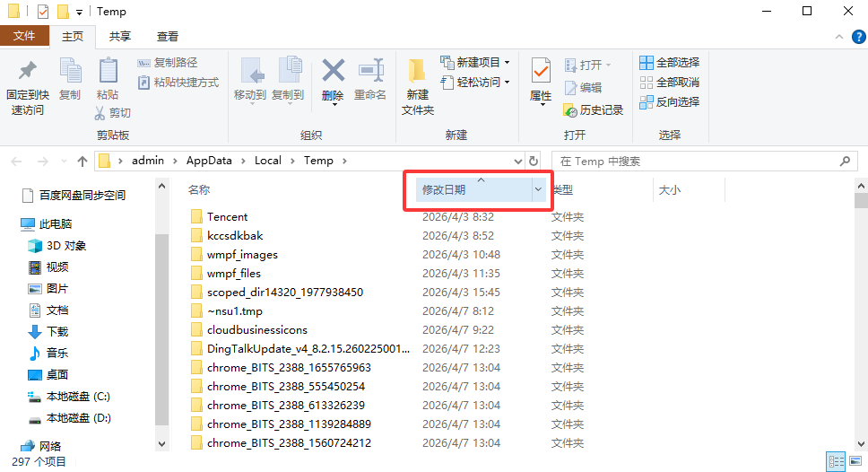This screenshot has height=472, width=868.
Task: Open Local Disk (D:) in sidebar
Action: pyautogui.click(x=69, y=418)
